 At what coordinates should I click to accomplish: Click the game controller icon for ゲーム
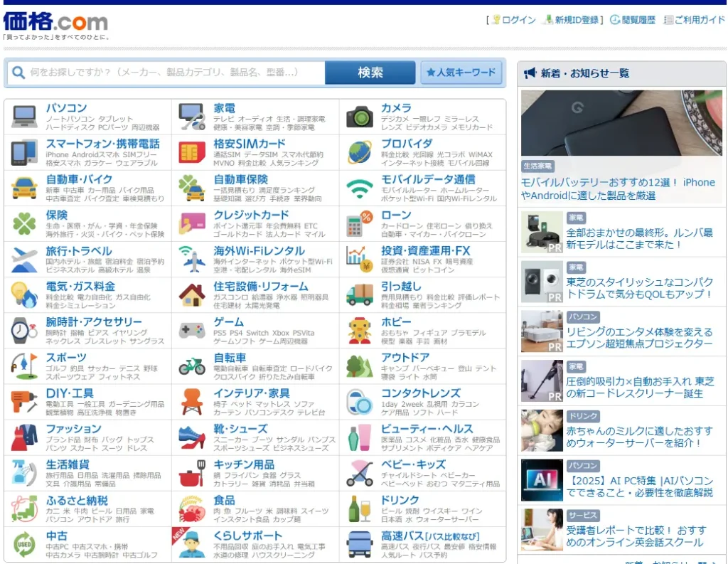click(x=192, y=331)
